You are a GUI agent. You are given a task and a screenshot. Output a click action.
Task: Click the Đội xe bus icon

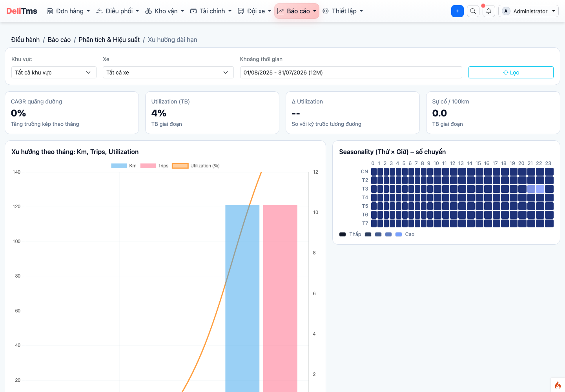pos(241,11)
